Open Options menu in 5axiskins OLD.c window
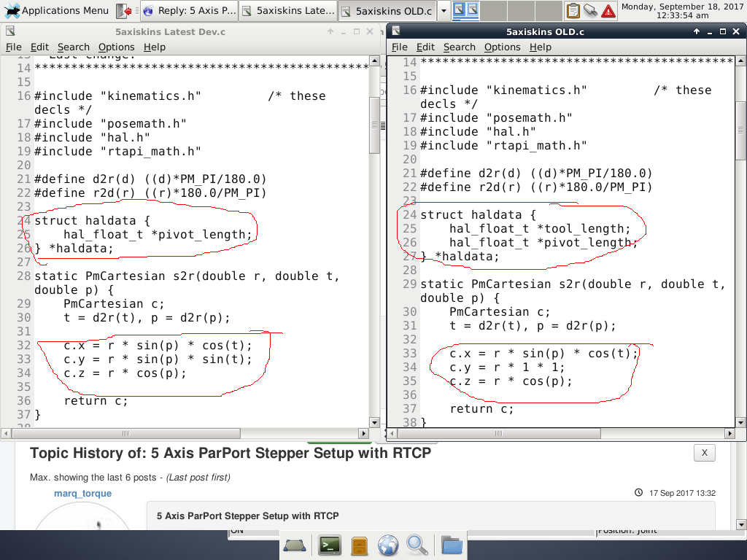Image resolution: width=747 pixels, height=560 pixels. 502,47
